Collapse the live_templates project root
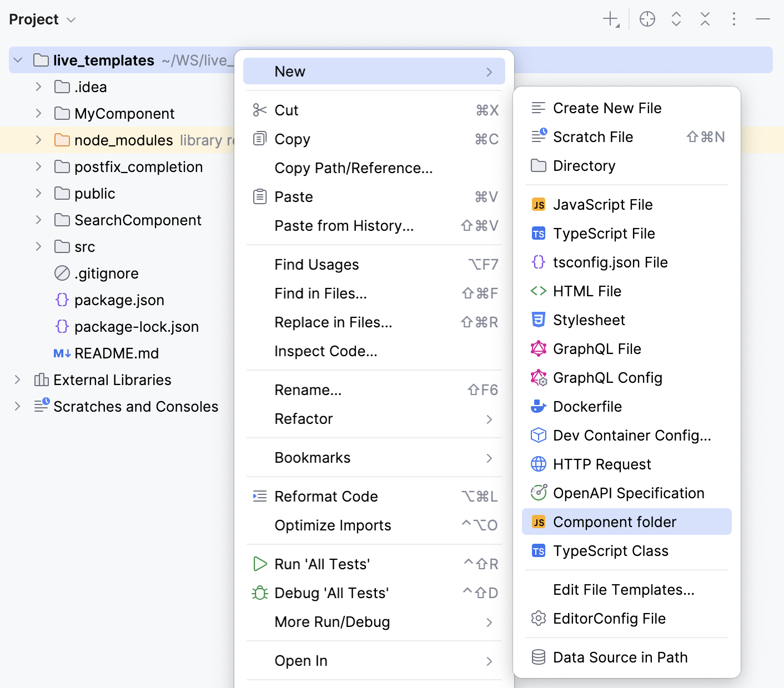Viewport: 784px width, 688px height. click(x=18, y=60)
